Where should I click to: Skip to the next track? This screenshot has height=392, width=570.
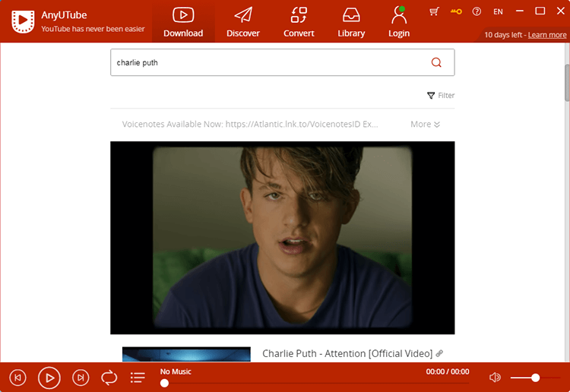[x=81, y=378]
